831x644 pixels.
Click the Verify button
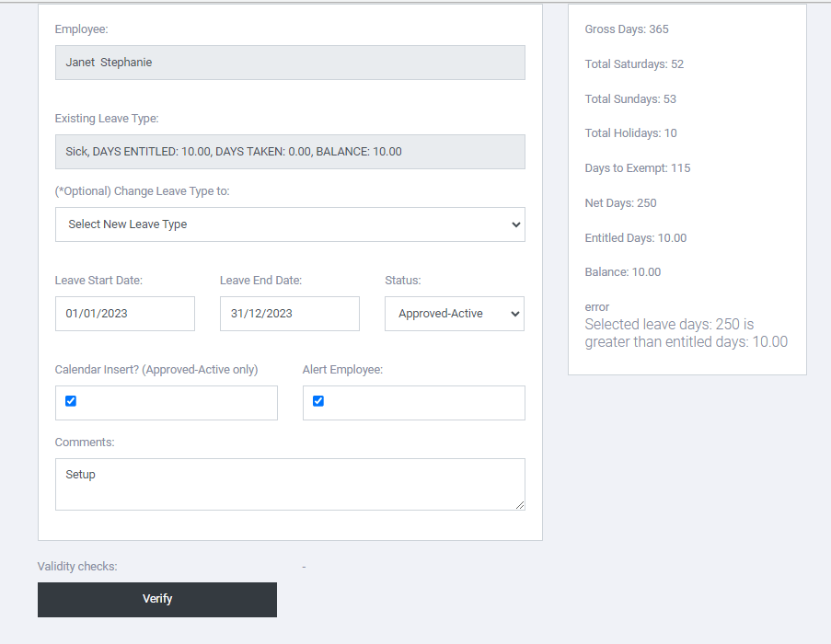(x=156, y=600)
